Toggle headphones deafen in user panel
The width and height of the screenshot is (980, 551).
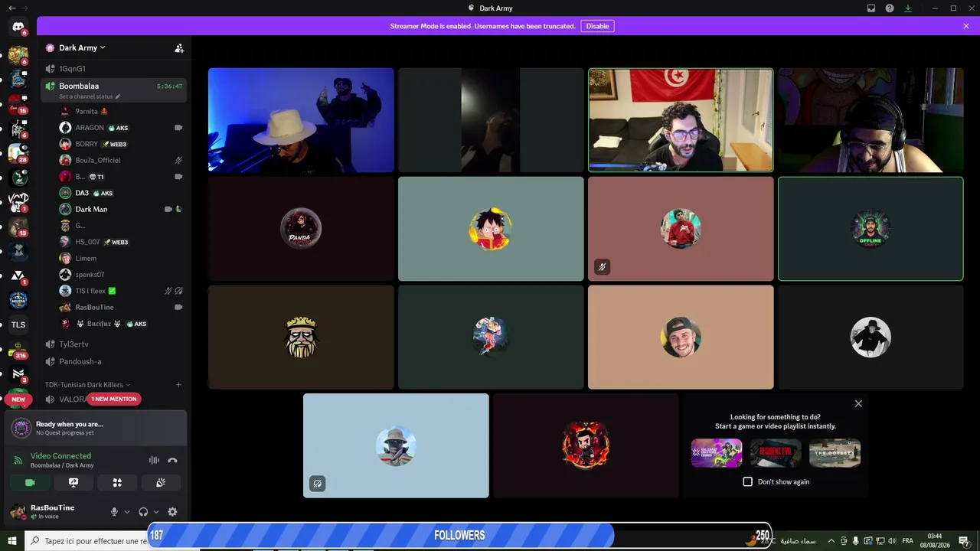[x=143, y=512]
